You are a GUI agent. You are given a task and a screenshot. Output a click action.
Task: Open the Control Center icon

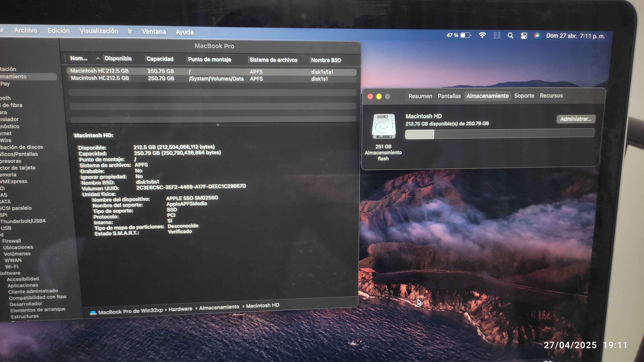pyautogui.click(x=524, y=36)
